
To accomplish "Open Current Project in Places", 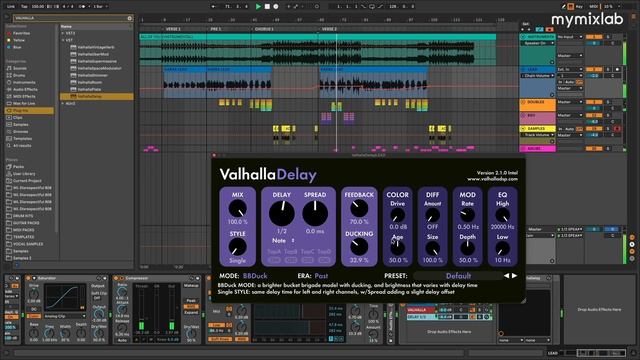I will (x=27, y=181).
